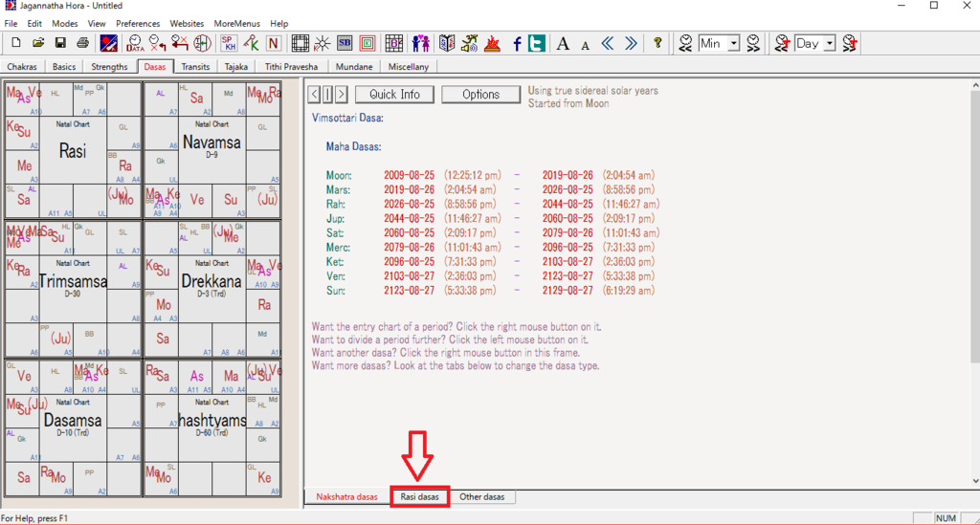This screenshot has height=525, width=980.
Task: Switch to the Mundane tab
Action: (354, 66)
